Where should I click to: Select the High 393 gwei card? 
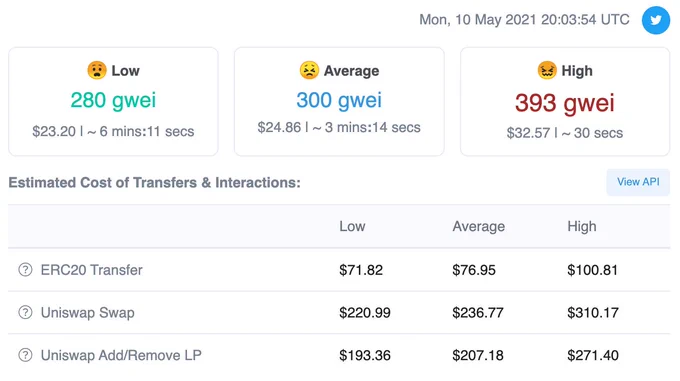(x=565, y=101)
